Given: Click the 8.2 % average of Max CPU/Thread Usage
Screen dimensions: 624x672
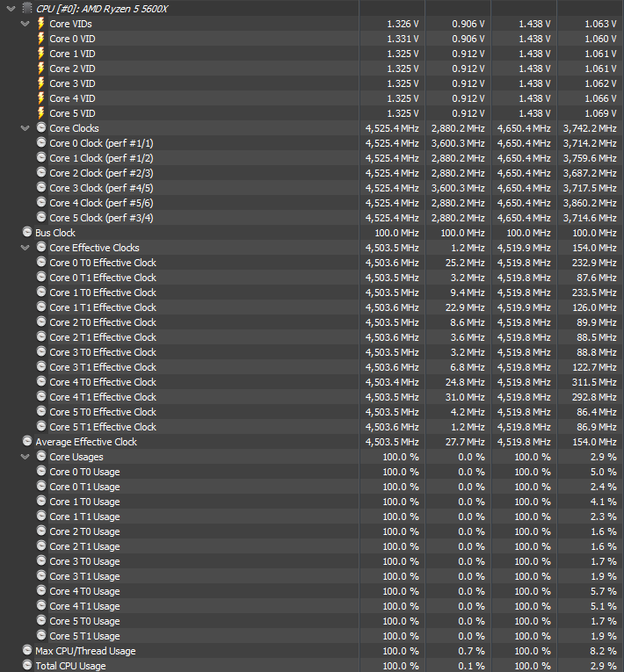Looking at the screenshot, I should point(603,651).
